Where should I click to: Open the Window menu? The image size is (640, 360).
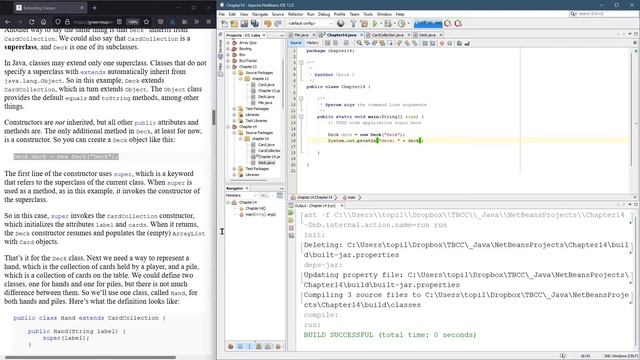click(x=384, y=14)
